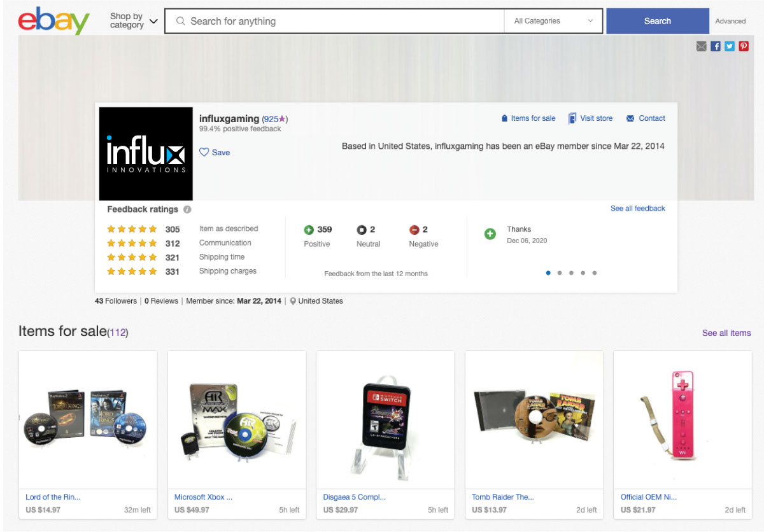The height and width of the screenshot is (532, 764).
Task: Click the Neutral feedback icon
Action: coord(362,230)
